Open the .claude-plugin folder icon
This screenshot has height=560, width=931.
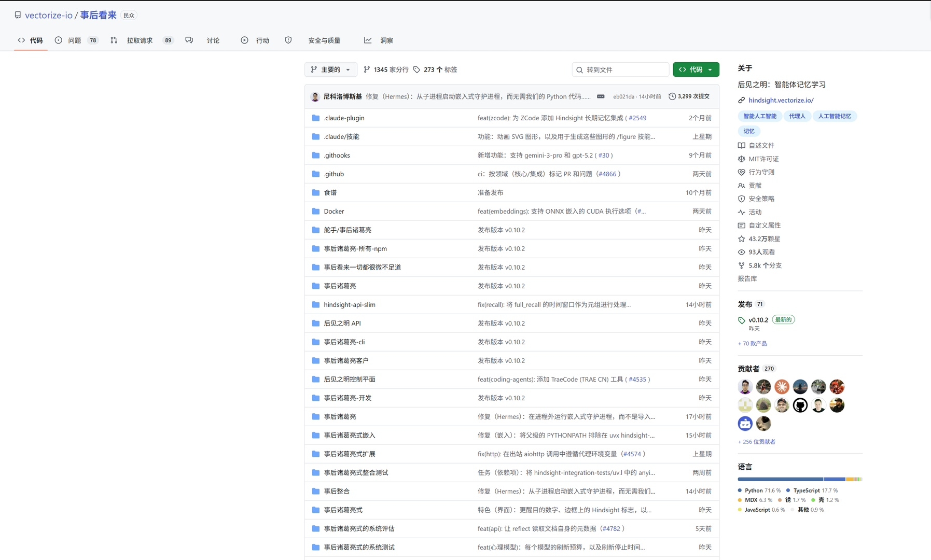[x=315, y=118]
